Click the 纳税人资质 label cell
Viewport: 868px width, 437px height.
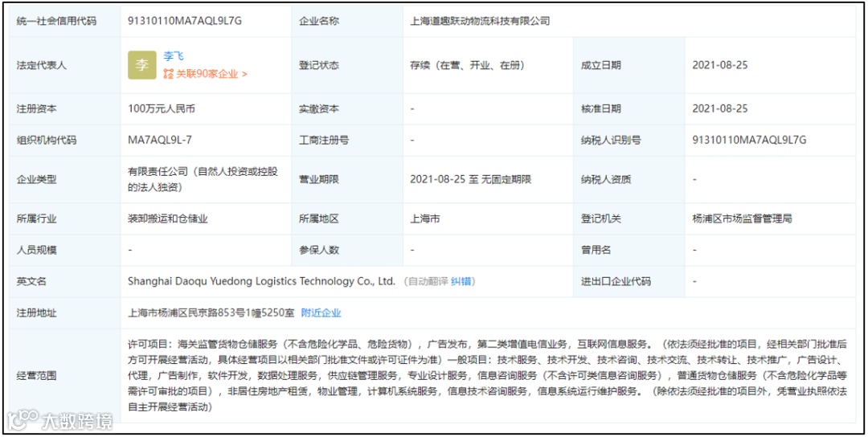coord(629,180)
